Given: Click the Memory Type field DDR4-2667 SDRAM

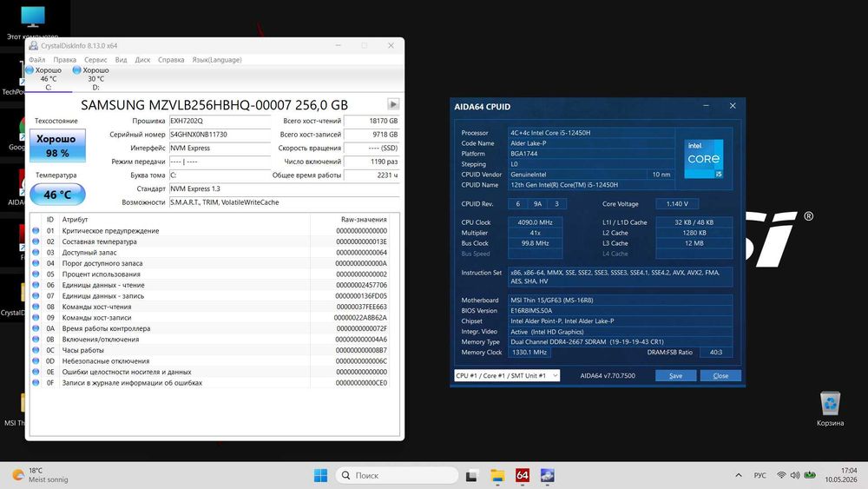Looking at the screenshot, I should click(x=620, y=341).
